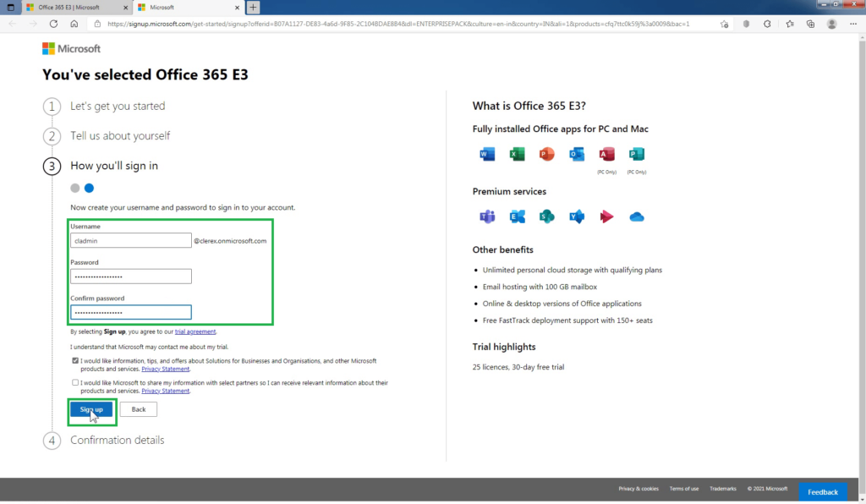Open a new browser tab
866x504 pixels.
pyautogui.click(x=253, y=7)
